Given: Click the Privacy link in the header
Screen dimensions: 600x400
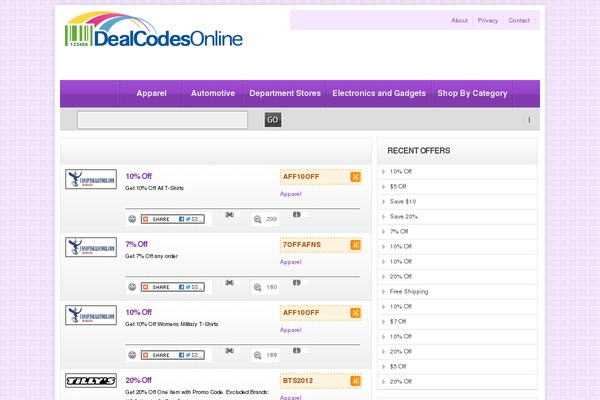Looking at the screenshot, I should pyautogui.click(x=488, y=21).
